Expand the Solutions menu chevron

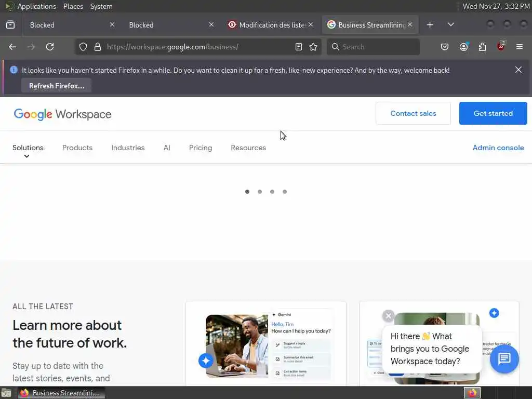tap(26, 156)
